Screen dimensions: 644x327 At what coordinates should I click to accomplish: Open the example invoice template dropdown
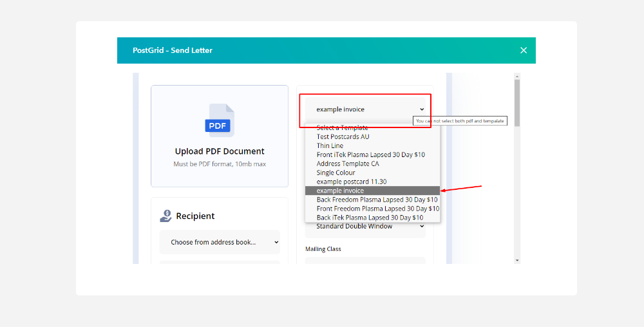tap(365, 109)
